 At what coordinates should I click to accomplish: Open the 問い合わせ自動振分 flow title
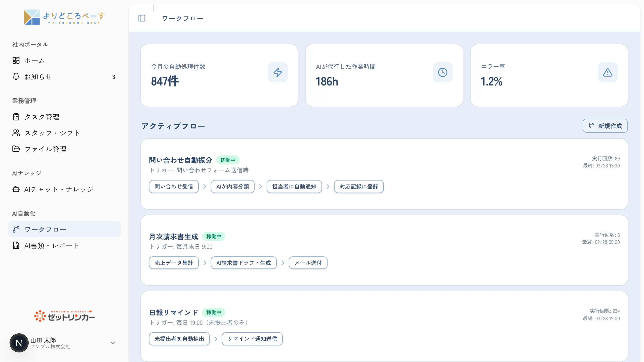(181, 160)
